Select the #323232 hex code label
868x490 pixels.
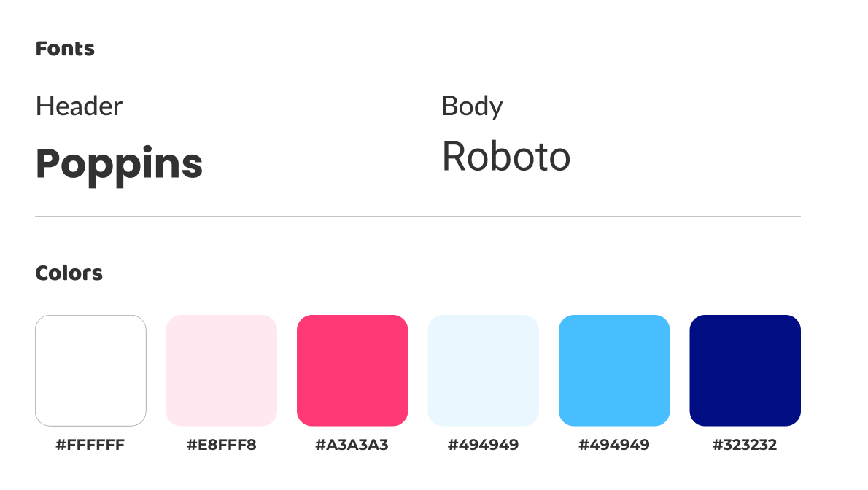[x=745, y=445]
